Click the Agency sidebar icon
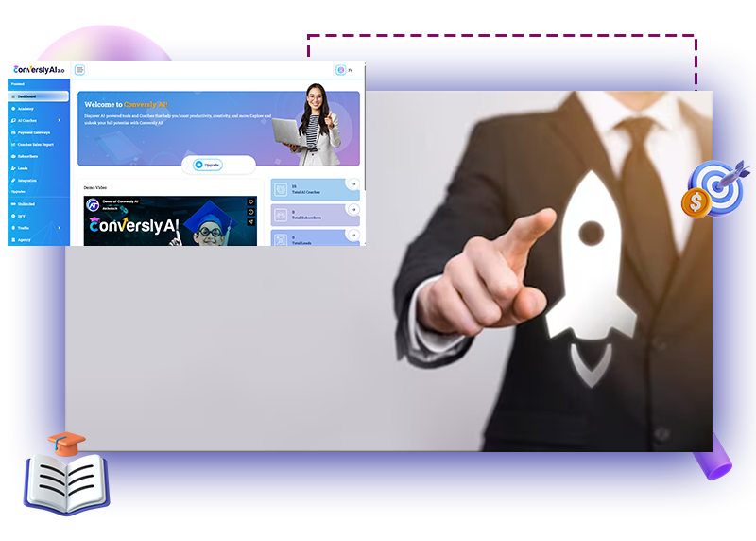This screenshot has height=541, width=756. coord(13,239)
